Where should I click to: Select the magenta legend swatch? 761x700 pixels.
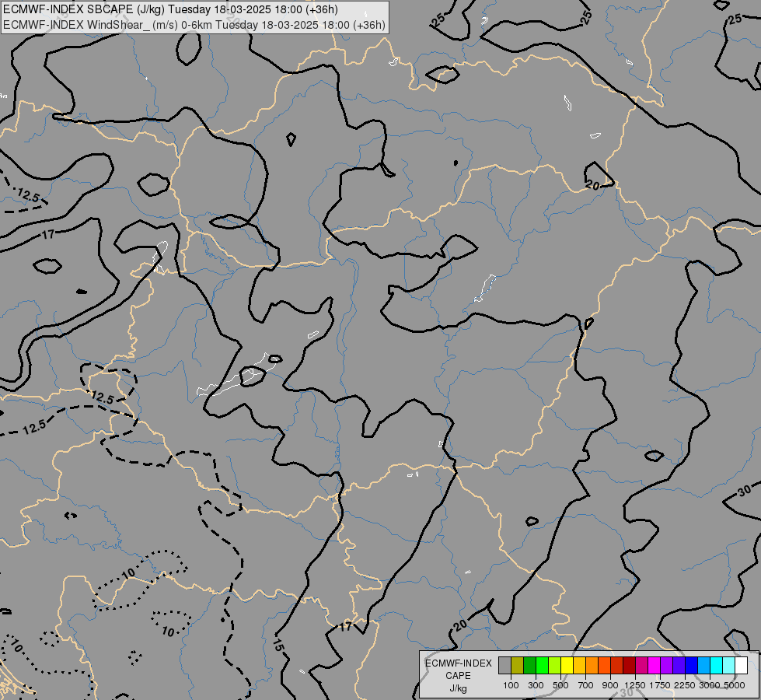point(655,666)
